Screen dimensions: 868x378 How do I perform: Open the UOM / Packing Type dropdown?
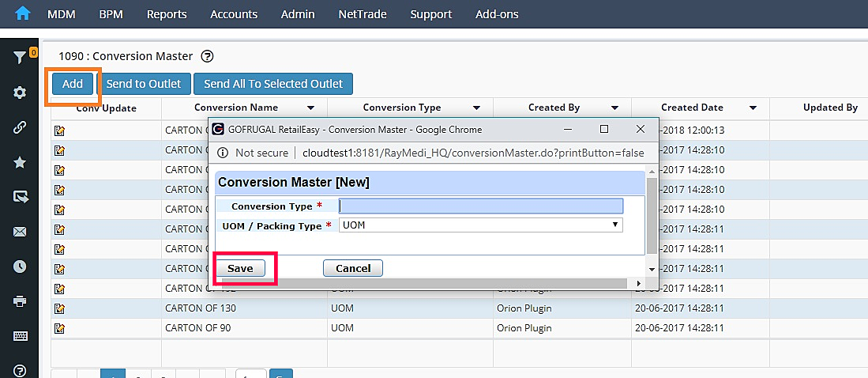pyautogui.click(x=480, y=225)
